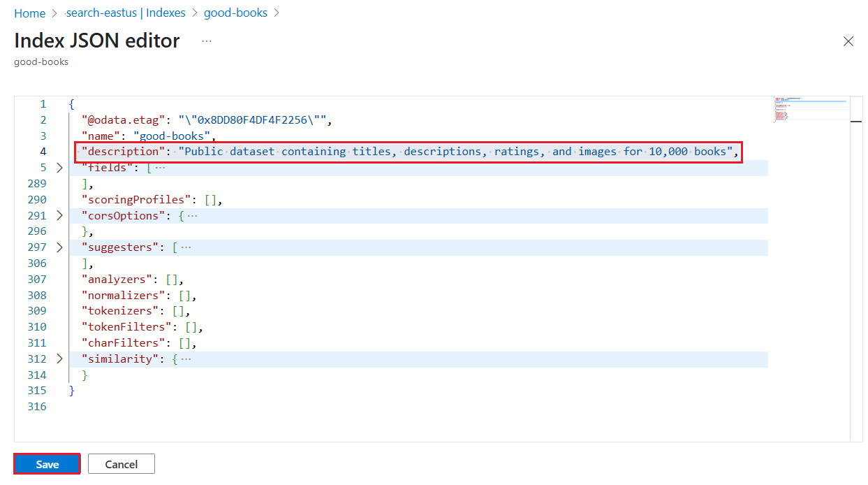Select the good-books breadcrumb item
Viewport: 868px width, 485px height.
(x=235, y=13)
